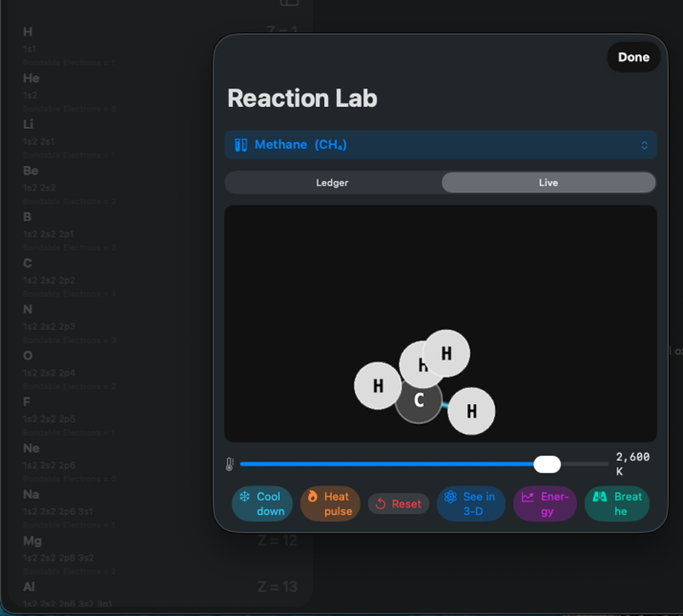This screenshot has height=616, width=683.
Task: Open the Methane (CH₄) molecule dropdown
Action: [441, 145]
